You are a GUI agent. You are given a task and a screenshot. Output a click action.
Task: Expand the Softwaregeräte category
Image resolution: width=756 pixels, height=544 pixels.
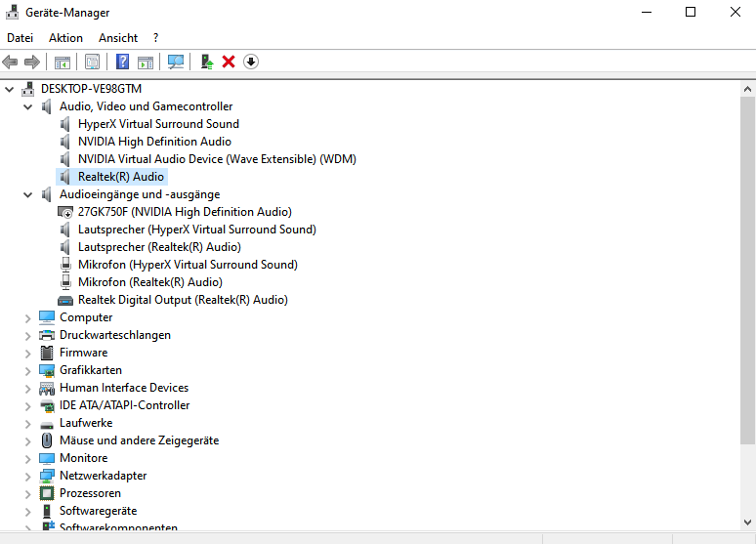[x=28, y=512]
